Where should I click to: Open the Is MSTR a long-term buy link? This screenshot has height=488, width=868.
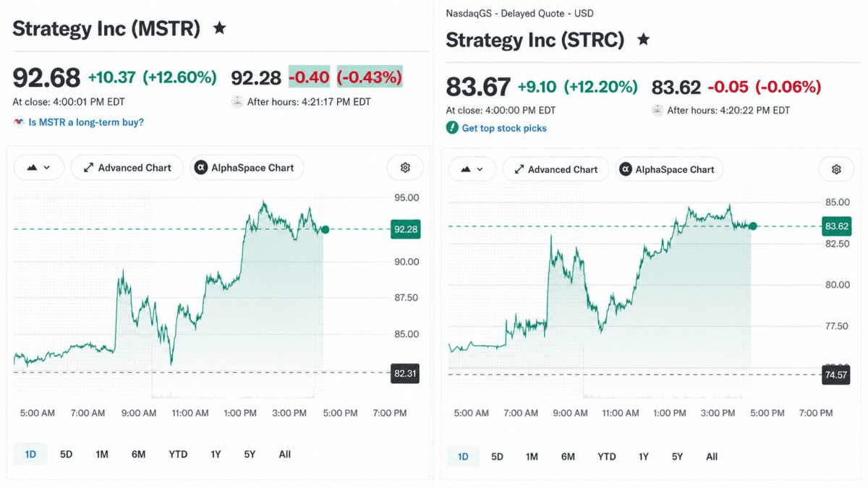click(x=86, y=122)
